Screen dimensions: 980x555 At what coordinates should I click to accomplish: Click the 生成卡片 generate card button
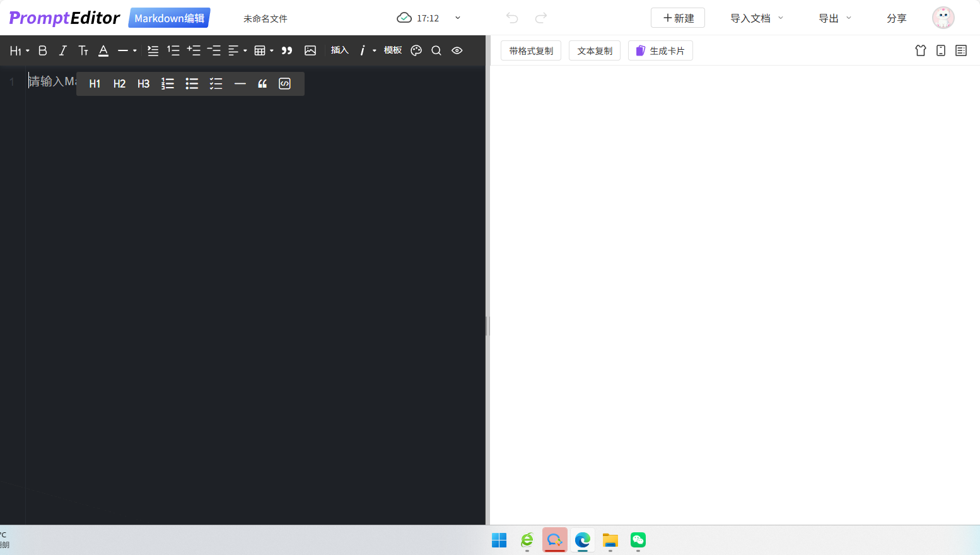[660, 50]
